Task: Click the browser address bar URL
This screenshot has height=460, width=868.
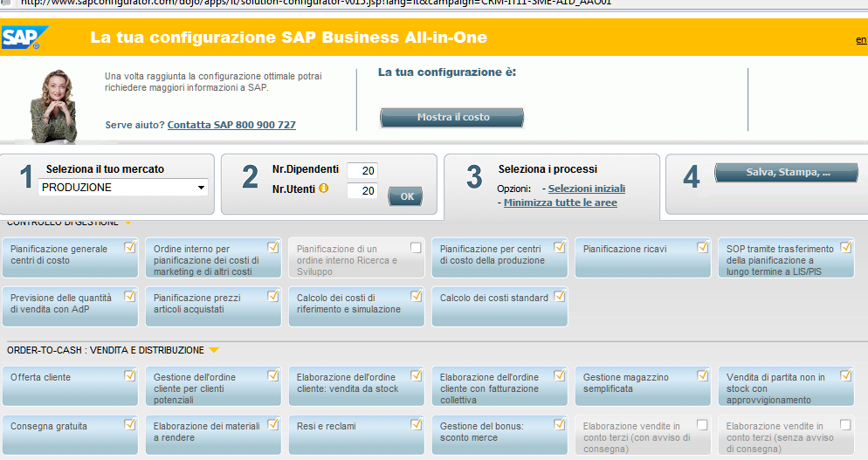Action: 315,3
